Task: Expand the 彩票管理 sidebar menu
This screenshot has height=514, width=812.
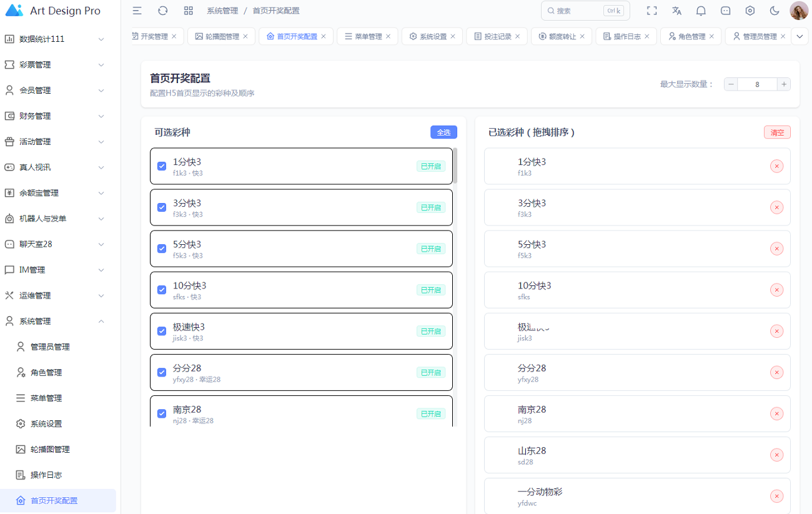Action: [x=60, y=65]
